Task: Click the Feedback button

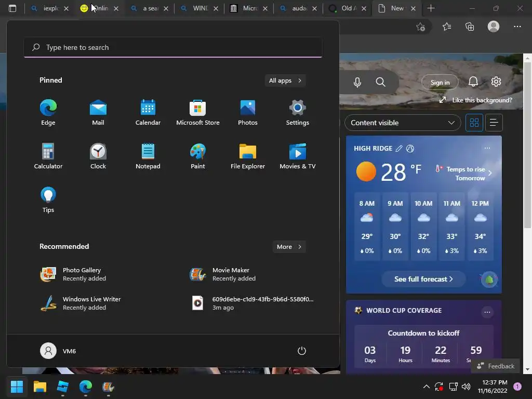Action: pos(496,366)
